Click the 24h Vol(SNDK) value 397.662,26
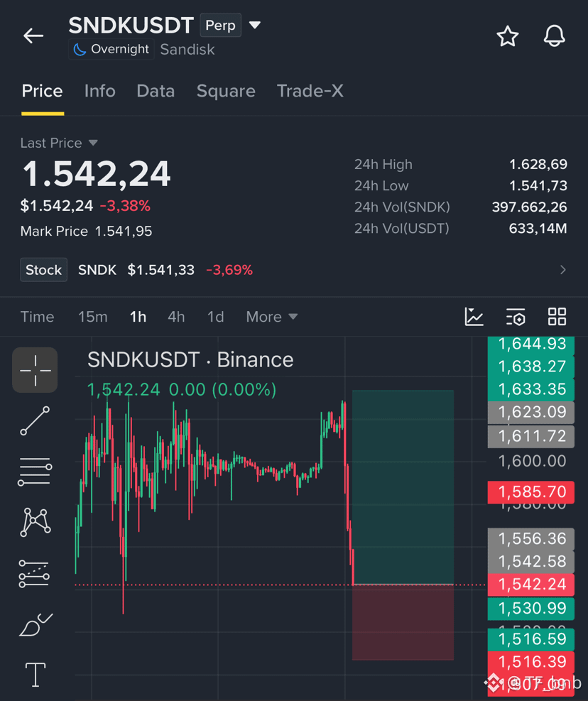The image size is (588, 701). click(530, 207)
